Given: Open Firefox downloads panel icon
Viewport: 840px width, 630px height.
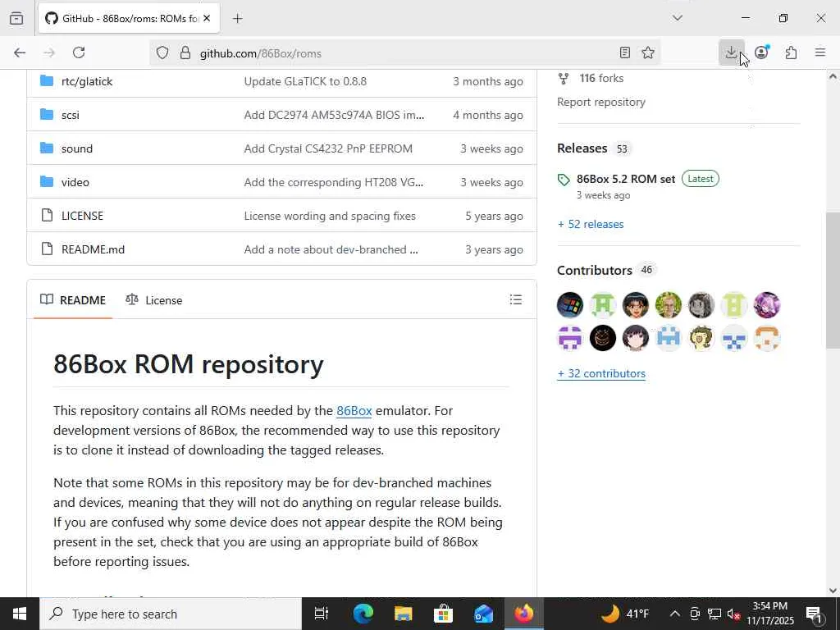Looking at the screenshot, I should pos(731,52).
